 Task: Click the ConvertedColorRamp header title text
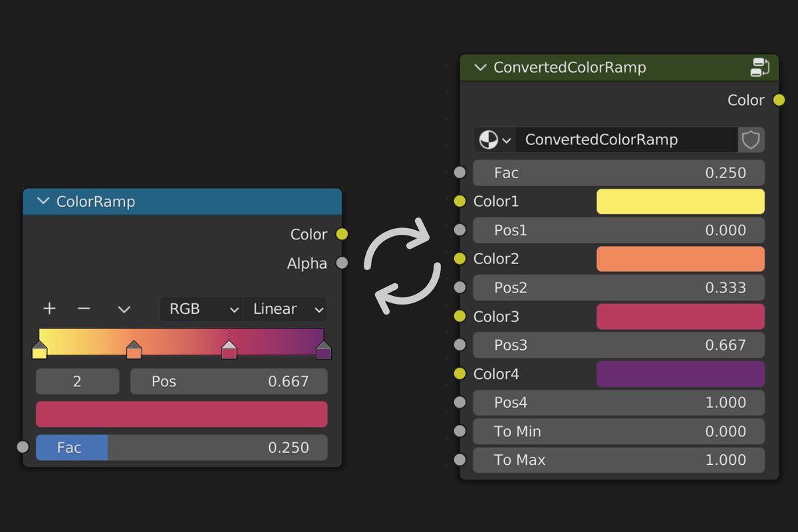(570, 67)
